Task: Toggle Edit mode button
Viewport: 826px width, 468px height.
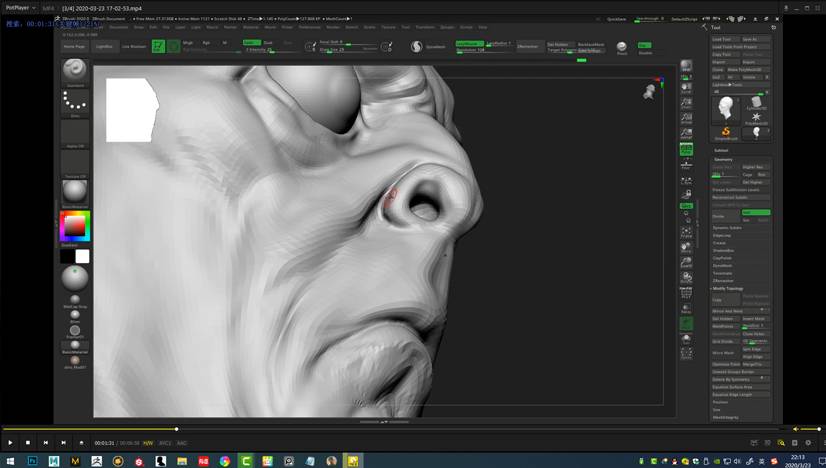Action: pos(159,46)
